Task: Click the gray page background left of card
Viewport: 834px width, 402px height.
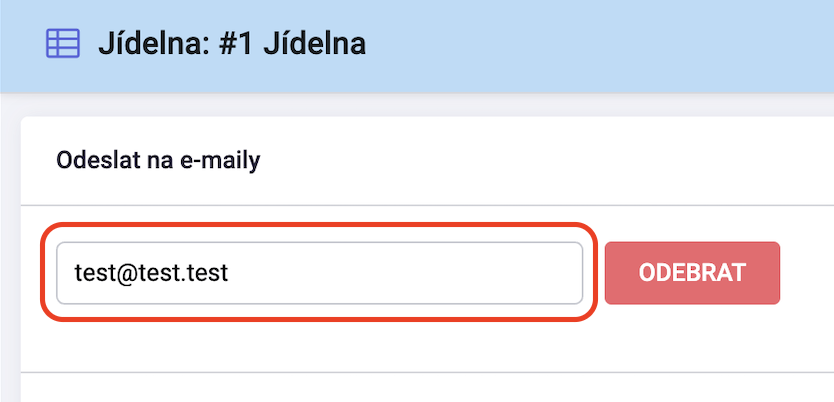Action: click(10, 255)
